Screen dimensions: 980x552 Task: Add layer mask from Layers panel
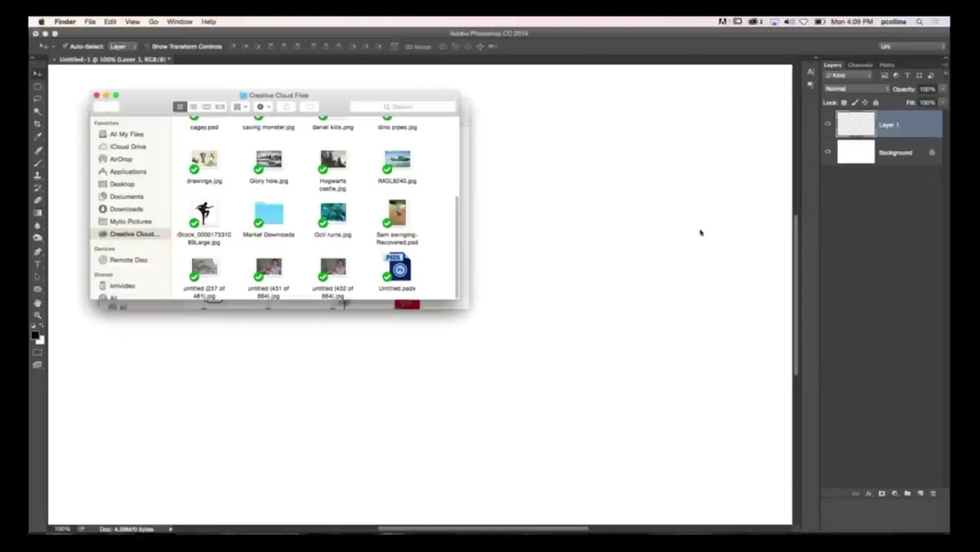click(882, 493)
